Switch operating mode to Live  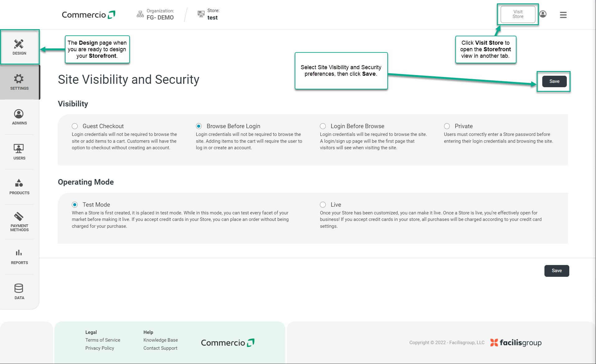point(323,205)
